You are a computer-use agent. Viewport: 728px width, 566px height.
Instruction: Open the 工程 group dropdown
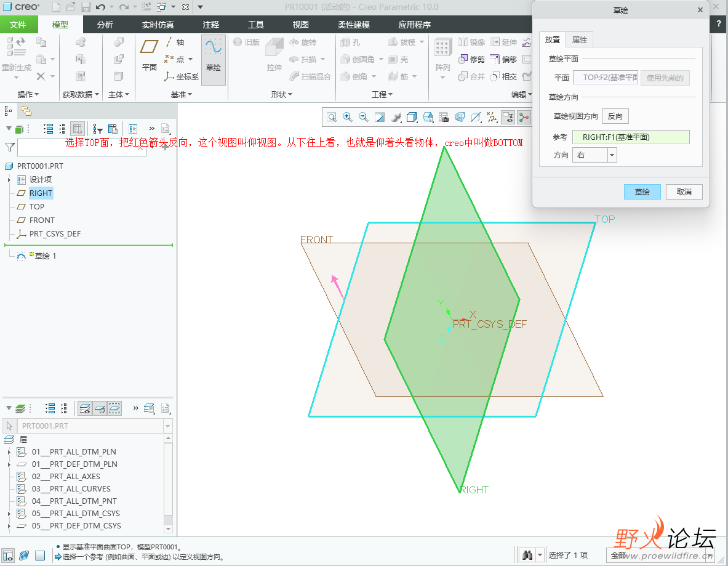coord(382,95)
